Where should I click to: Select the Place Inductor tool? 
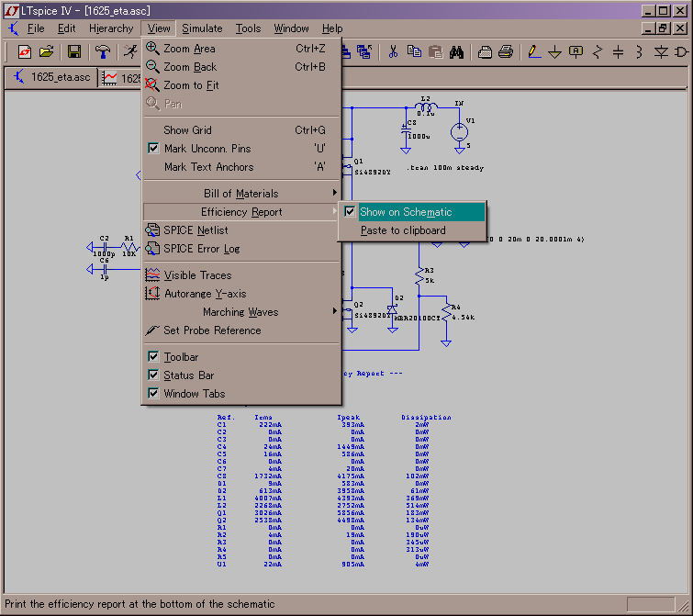click(x=639, y=51)
